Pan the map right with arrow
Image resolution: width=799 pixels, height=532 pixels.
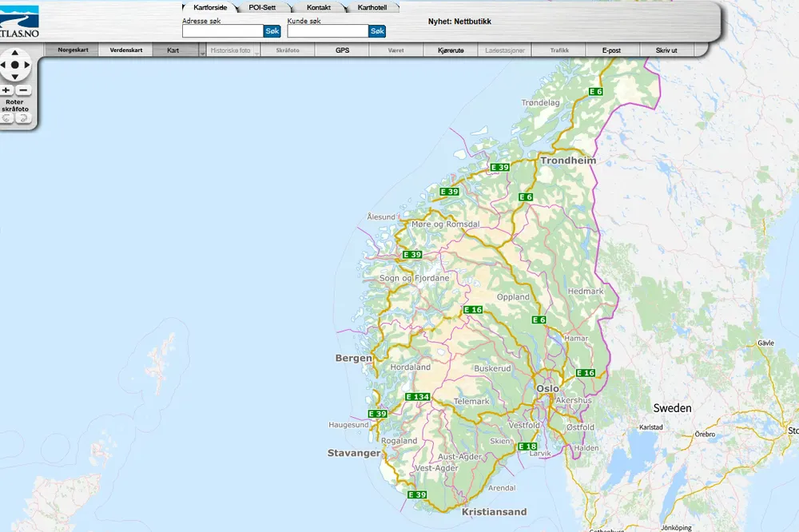26,65
